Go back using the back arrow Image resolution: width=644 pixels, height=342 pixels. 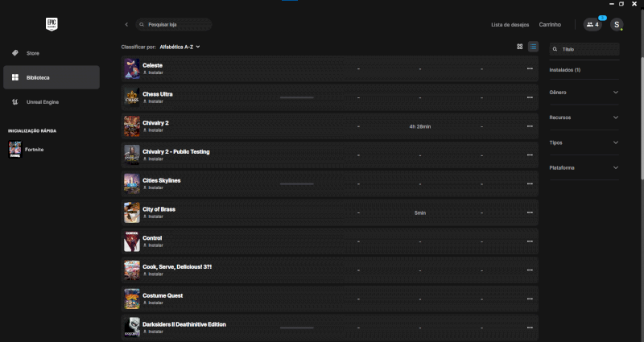[x=126, y=25]
